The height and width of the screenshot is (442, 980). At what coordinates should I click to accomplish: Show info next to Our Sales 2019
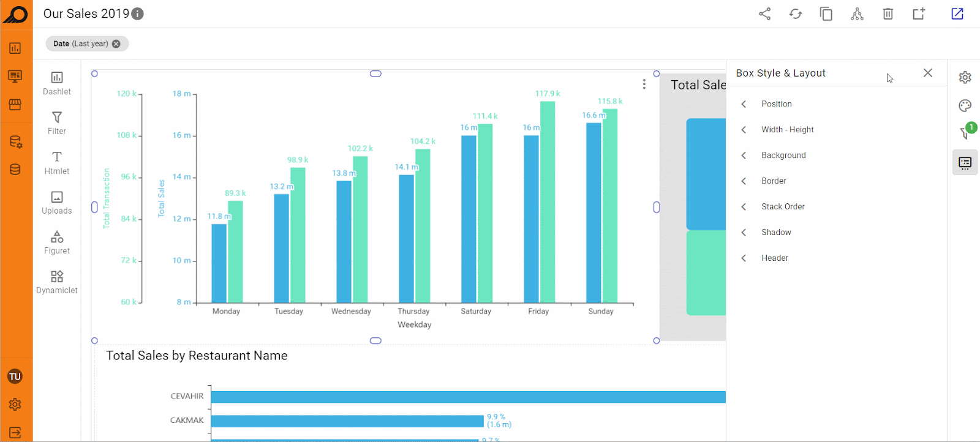click(138, 13)
